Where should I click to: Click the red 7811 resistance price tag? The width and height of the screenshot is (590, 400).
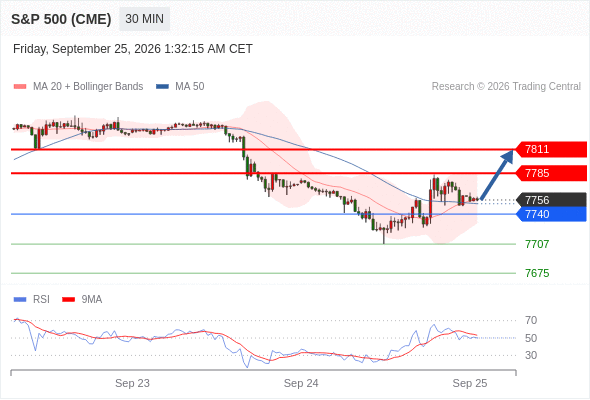pos(551,149)
